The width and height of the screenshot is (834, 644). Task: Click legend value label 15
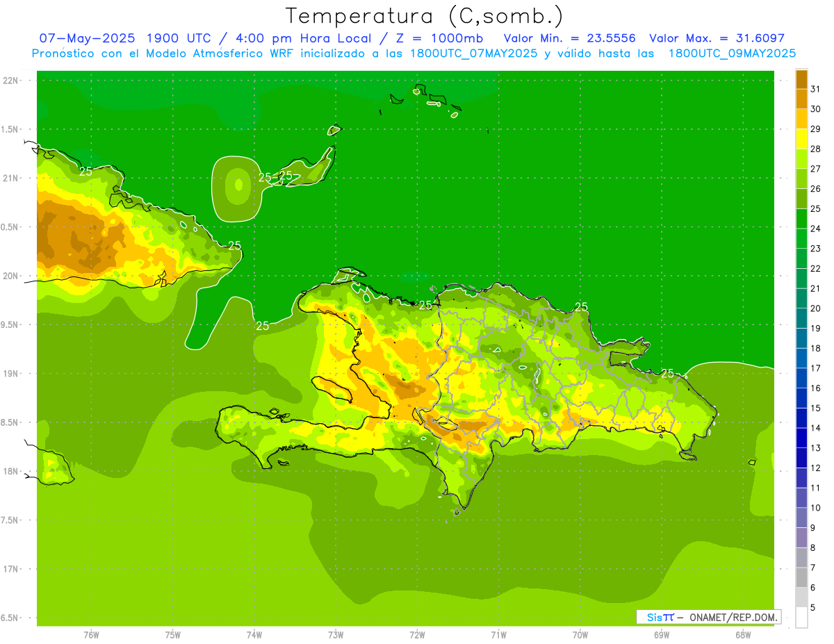click(x=816, y=408)
